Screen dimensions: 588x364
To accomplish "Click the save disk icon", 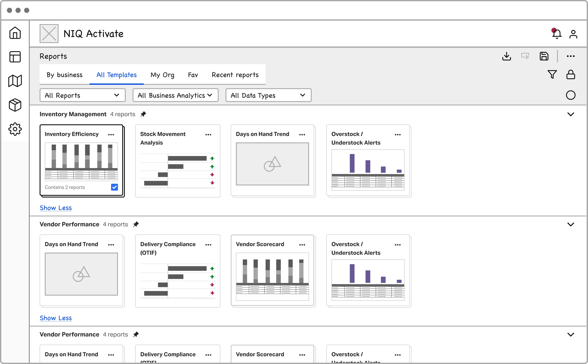I will 544,56.
